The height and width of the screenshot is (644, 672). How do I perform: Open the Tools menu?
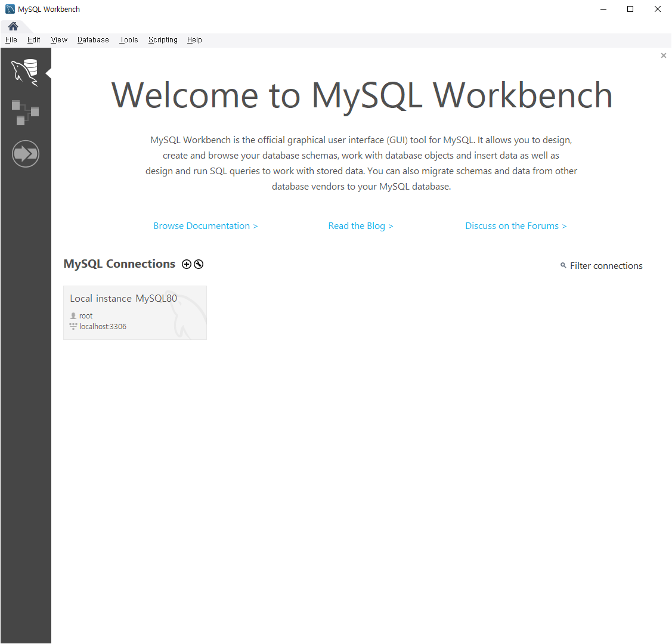[129, 40]
